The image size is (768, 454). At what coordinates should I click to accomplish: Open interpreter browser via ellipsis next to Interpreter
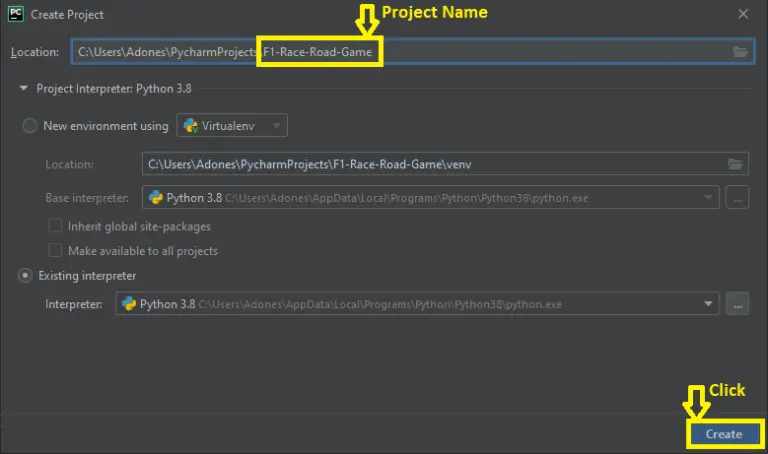coord(737,303)
